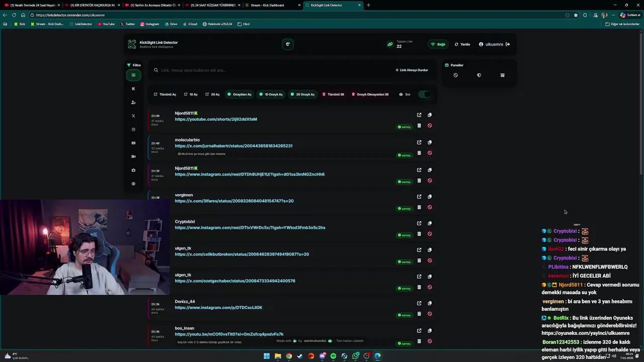Block the Cryptobixi link entry
Viewport: 644px width, 362px height.
[x=430, y=234]
